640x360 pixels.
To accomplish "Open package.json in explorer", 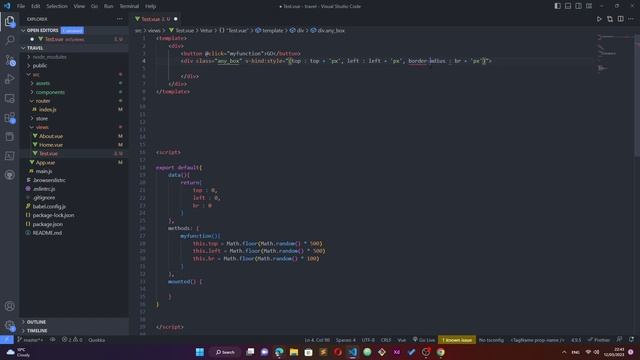I will [47, 224].
